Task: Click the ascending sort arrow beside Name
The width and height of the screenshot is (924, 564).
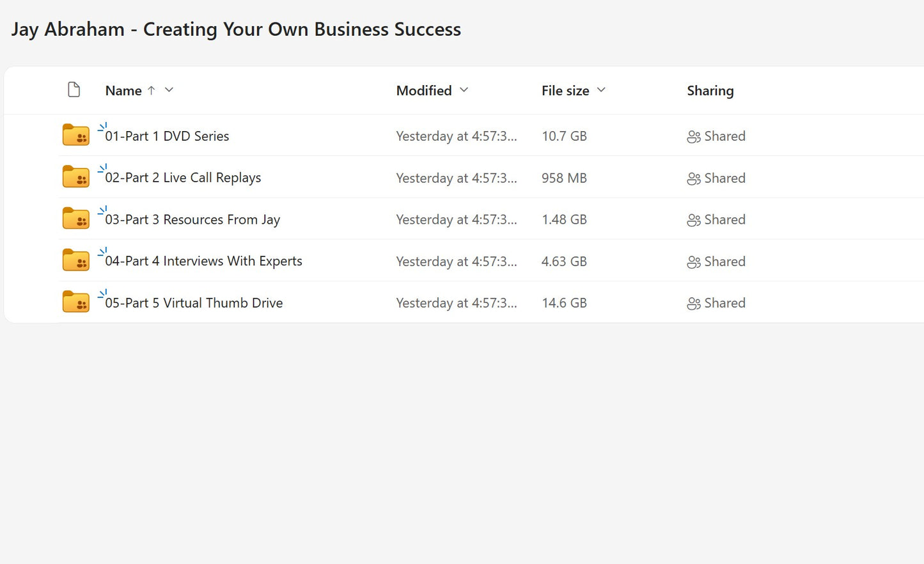Action: point(152,90)
